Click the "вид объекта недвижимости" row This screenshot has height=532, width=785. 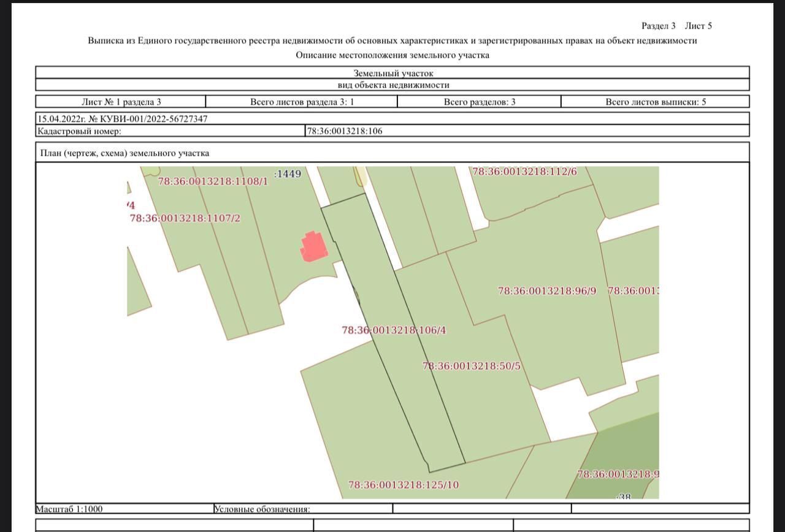(x=392, y=85)
